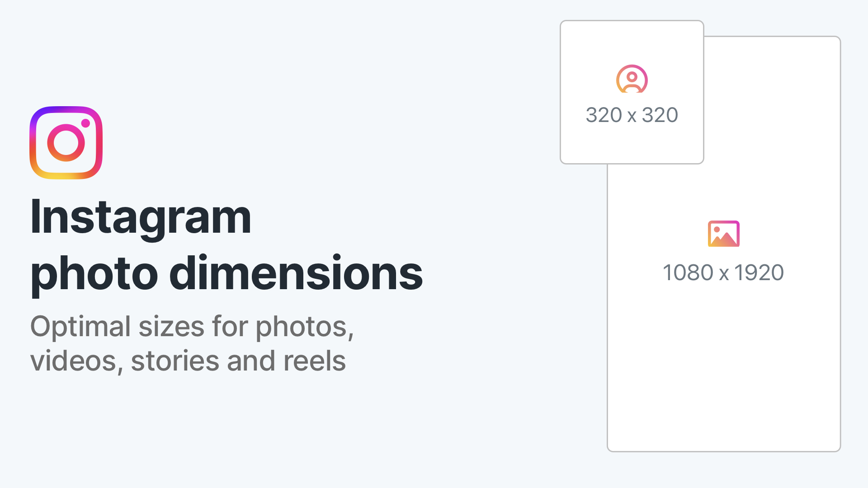Click the small dot in Instagram logo

(85, 123)
